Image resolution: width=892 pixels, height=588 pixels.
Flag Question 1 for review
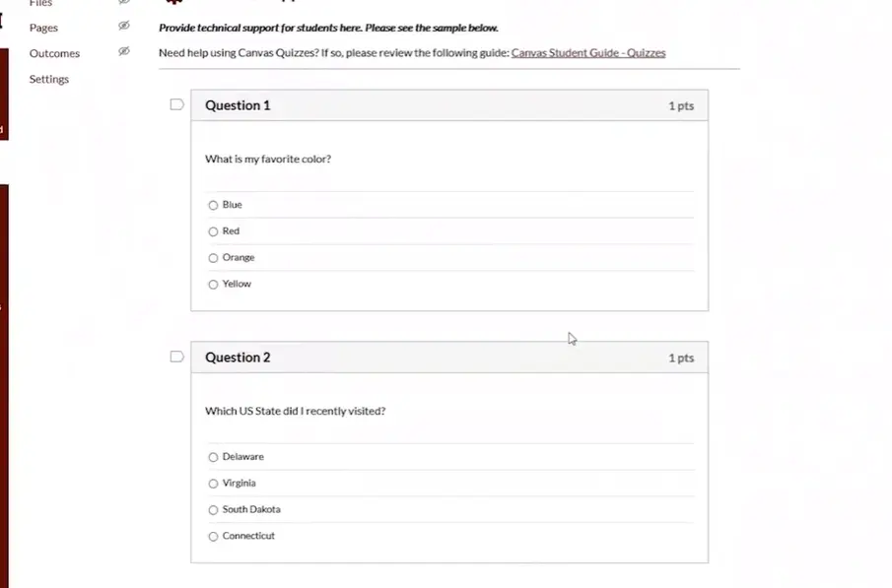177,104
